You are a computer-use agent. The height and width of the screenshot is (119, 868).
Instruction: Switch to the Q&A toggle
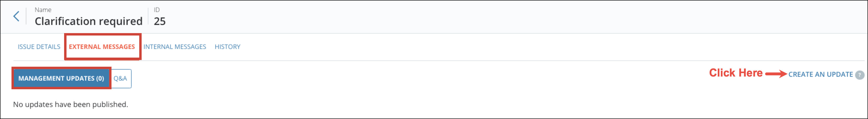(120, 78)
